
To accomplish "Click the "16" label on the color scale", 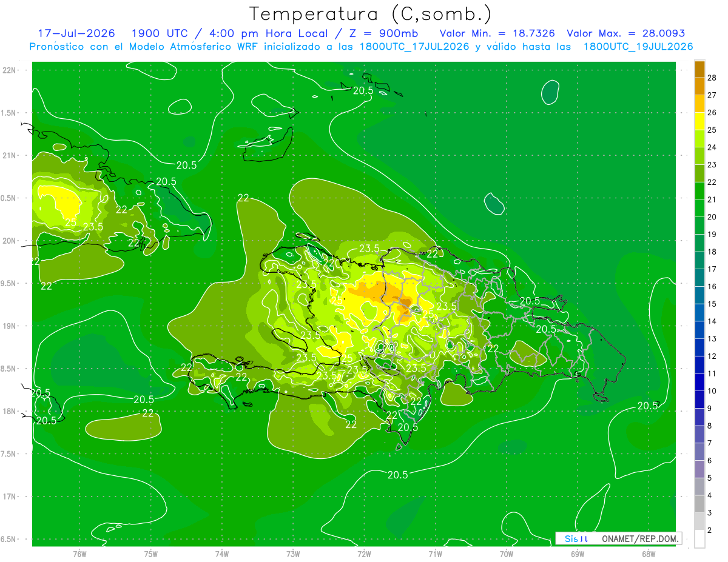I will pyautogui.click(x=712, y=287).
